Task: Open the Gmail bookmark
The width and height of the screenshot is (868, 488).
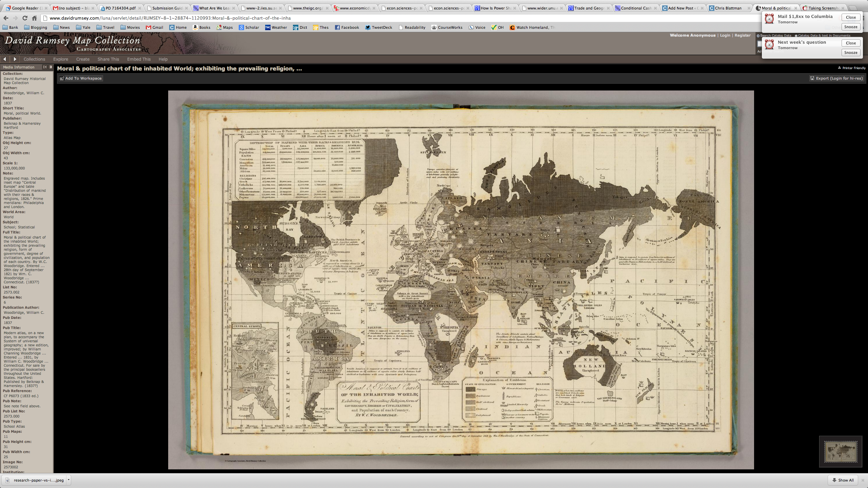Action: [x=155, y=27]
